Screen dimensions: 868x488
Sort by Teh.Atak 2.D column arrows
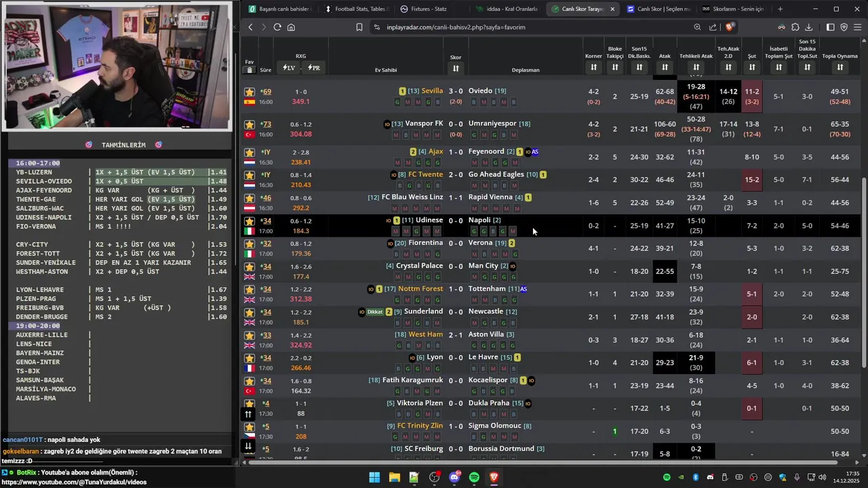click(728, 67)
